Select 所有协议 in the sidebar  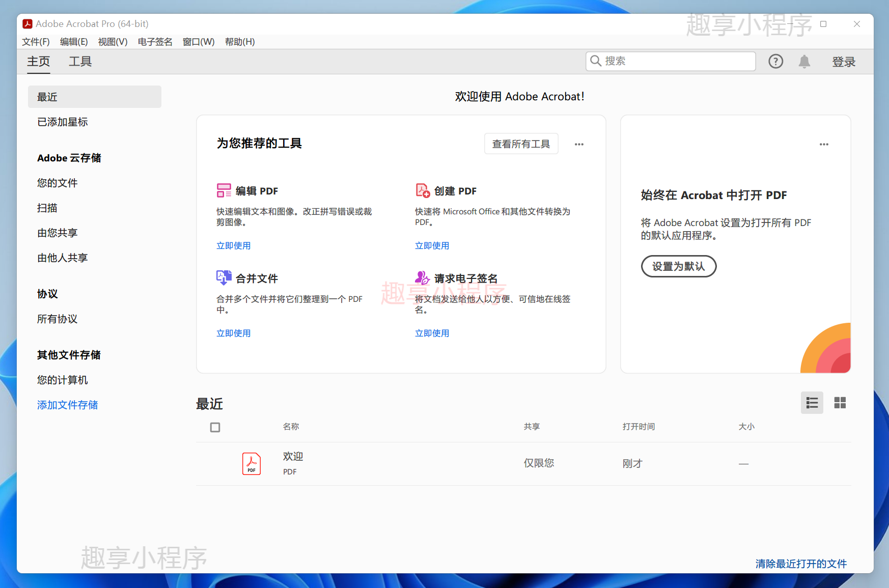tap(58, 319)
